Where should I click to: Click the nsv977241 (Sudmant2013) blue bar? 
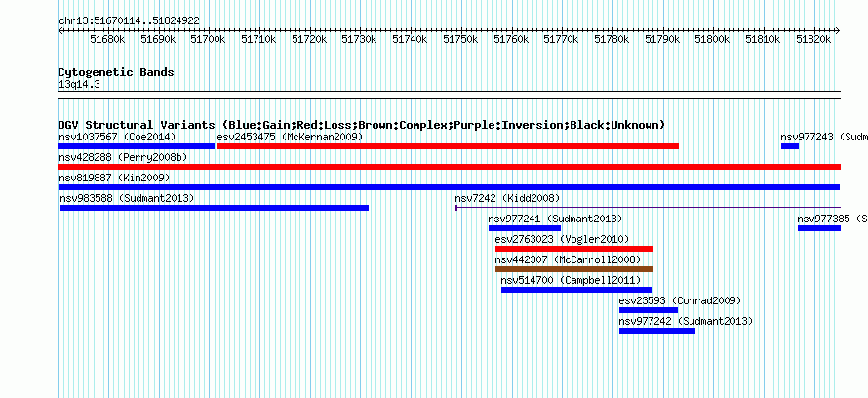pyautogui.click(x=525, y=228)
